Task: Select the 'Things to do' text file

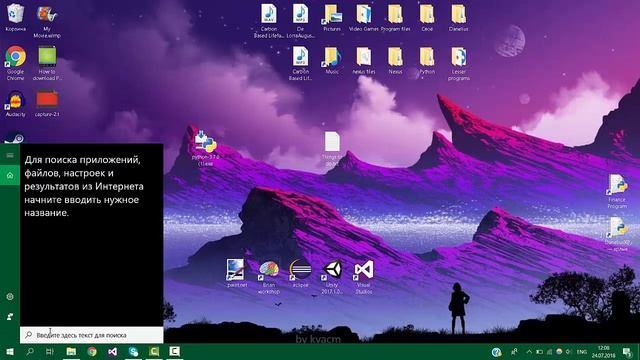Action: [x=332, y=149]
